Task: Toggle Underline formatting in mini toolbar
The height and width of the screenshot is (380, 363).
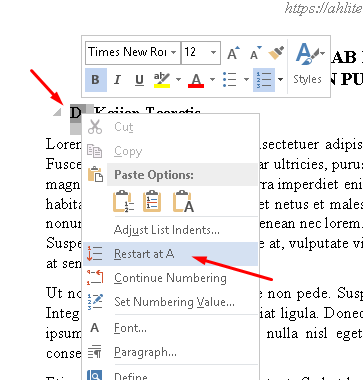Action: (139, 80)
